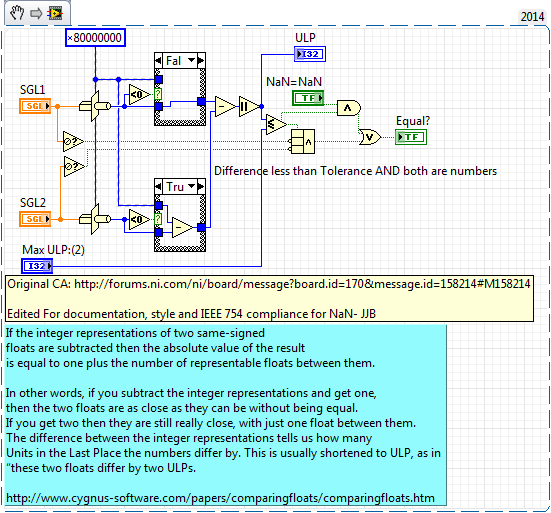Screen dimensions: 551x513
Task: Go to next case in False structure
Action: [x=201, y=60]
